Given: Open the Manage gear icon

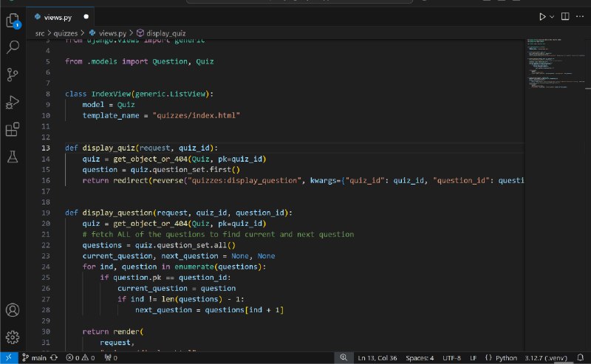Looking at the screenshot, I should coord(13,337).
